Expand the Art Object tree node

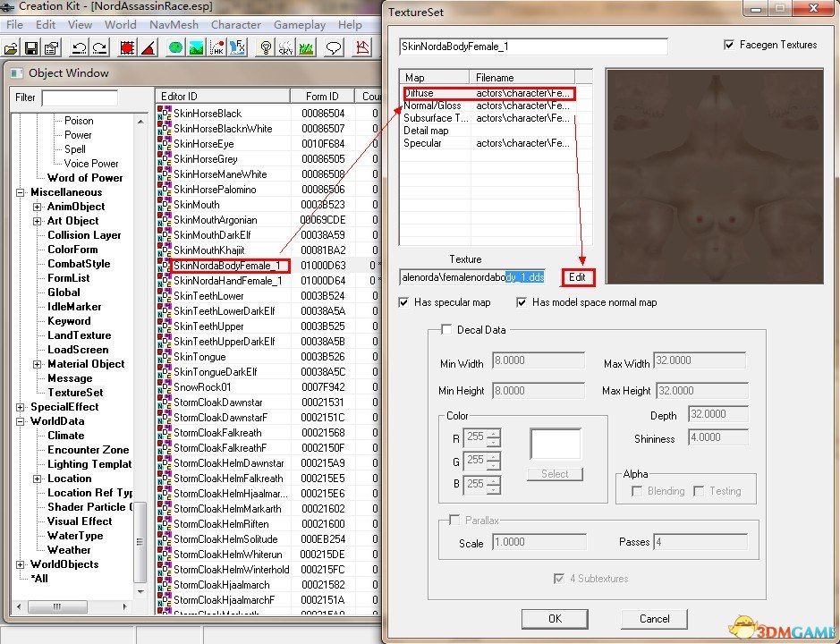pos(37,221)
